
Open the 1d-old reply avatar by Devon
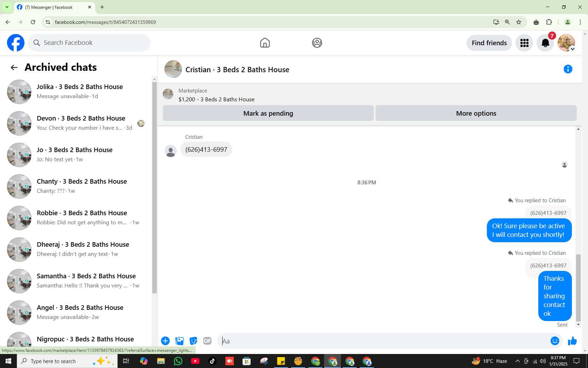(x=141, y=123)
